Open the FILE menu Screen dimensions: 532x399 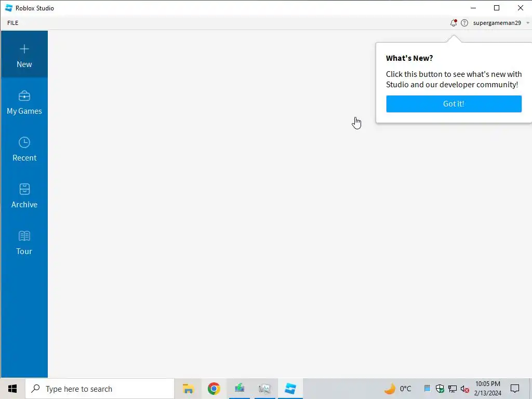13,23
